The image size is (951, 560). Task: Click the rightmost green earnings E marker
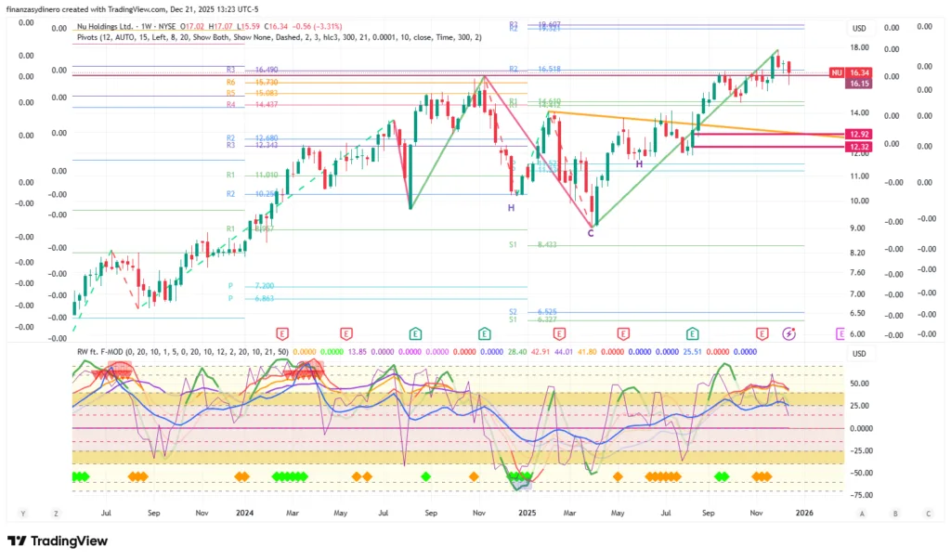pyautogui.click(x=692, y=332)
